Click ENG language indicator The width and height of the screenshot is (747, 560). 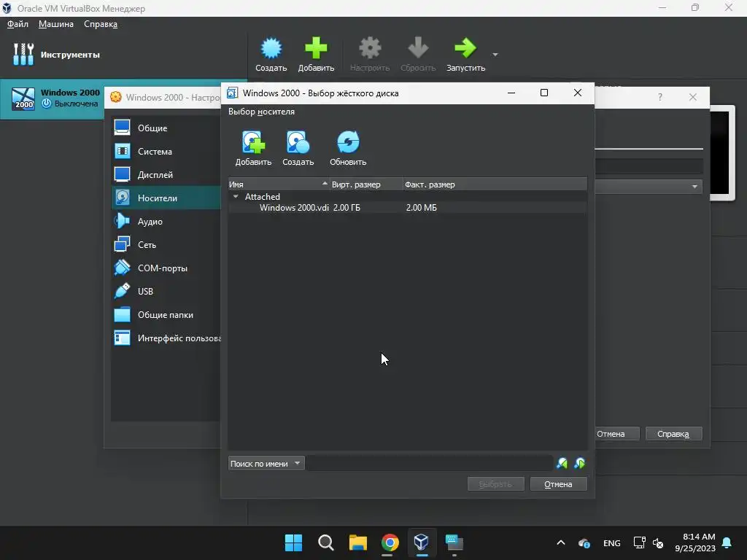[612, 542]
